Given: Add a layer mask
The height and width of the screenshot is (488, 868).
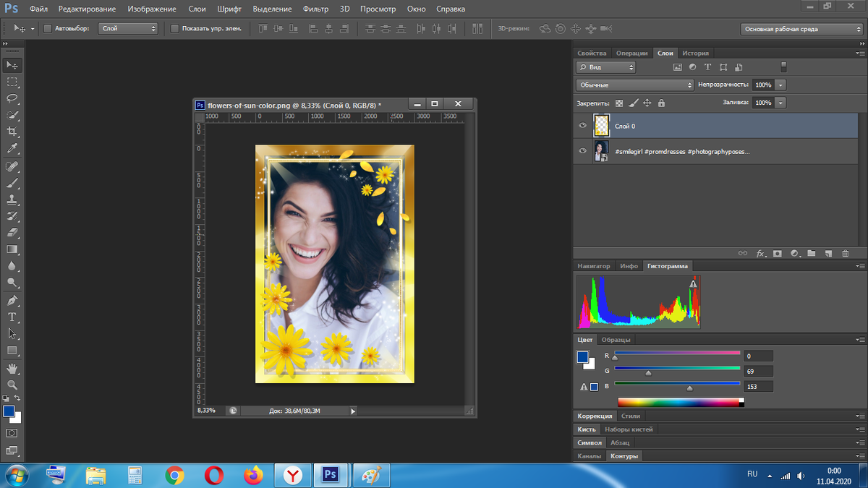Looking at the screenshot, I should click(778, 254).
